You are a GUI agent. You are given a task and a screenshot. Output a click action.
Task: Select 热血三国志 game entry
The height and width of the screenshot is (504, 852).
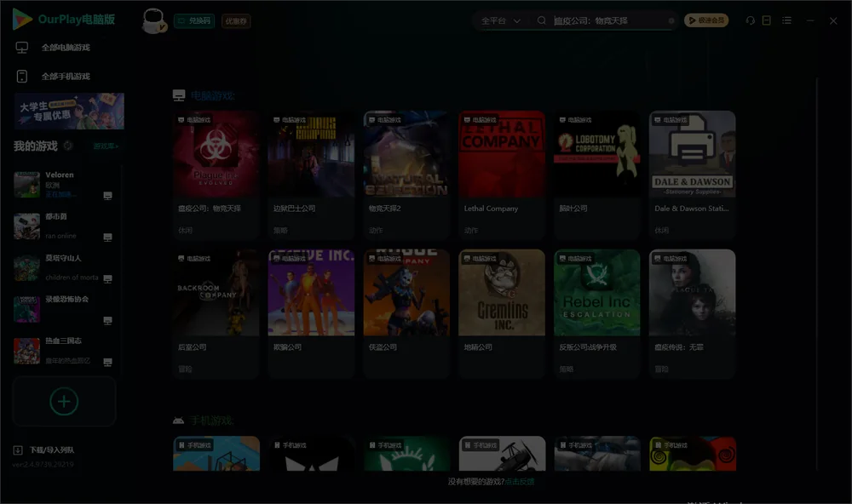[64, 351]
